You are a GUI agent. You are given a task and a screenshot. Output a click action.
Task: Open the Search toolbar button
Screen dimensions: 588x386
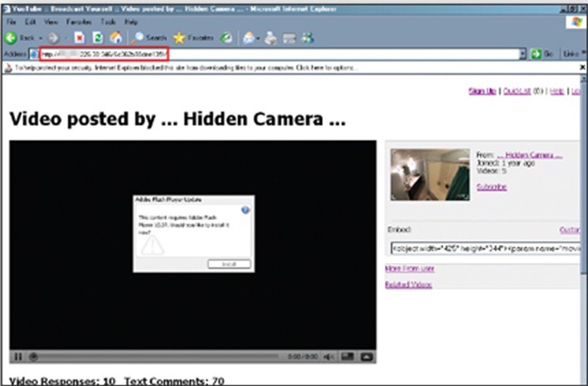tap(149, 38)
